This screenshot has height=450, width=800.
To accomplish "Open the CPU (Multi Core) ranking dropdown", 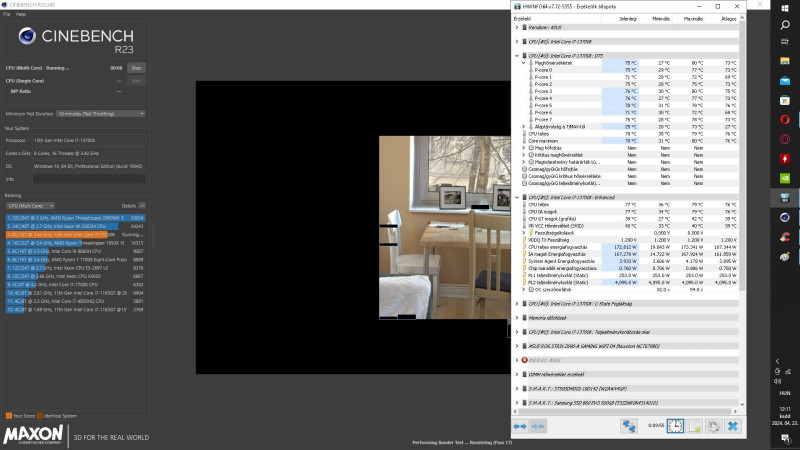I will pos(31,206).
